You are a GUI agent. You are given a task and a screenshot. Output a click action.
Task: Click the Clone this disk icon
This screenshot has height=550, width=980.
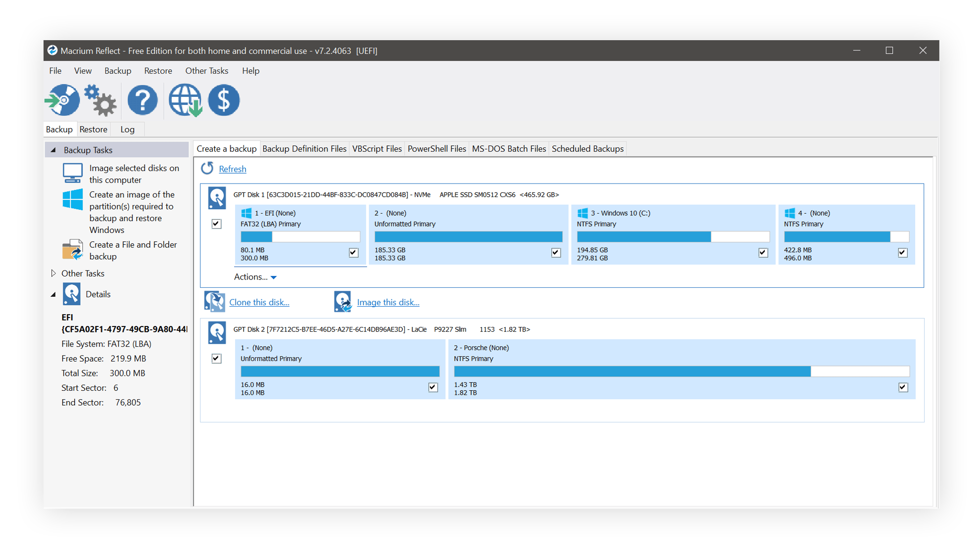click(x=215, y=302)
